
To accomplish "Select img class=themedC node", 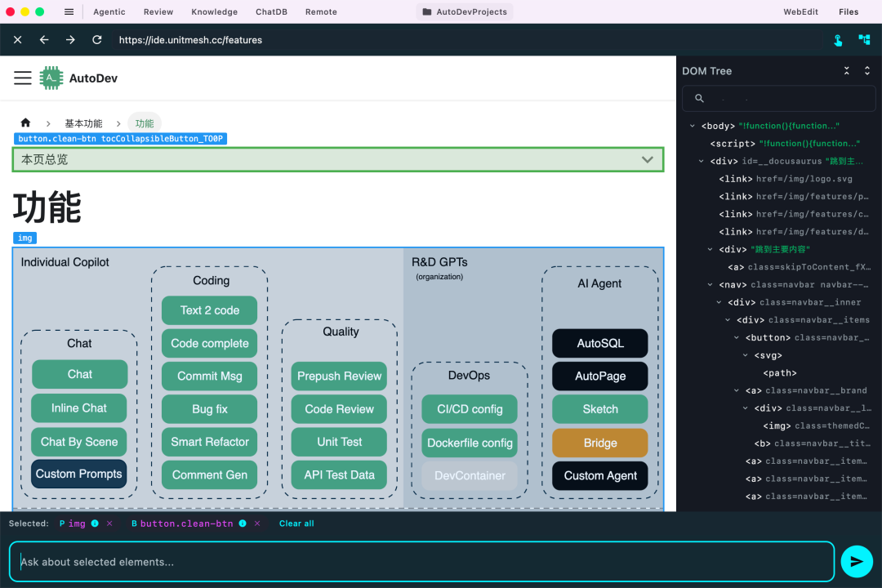I will [816, 426].
